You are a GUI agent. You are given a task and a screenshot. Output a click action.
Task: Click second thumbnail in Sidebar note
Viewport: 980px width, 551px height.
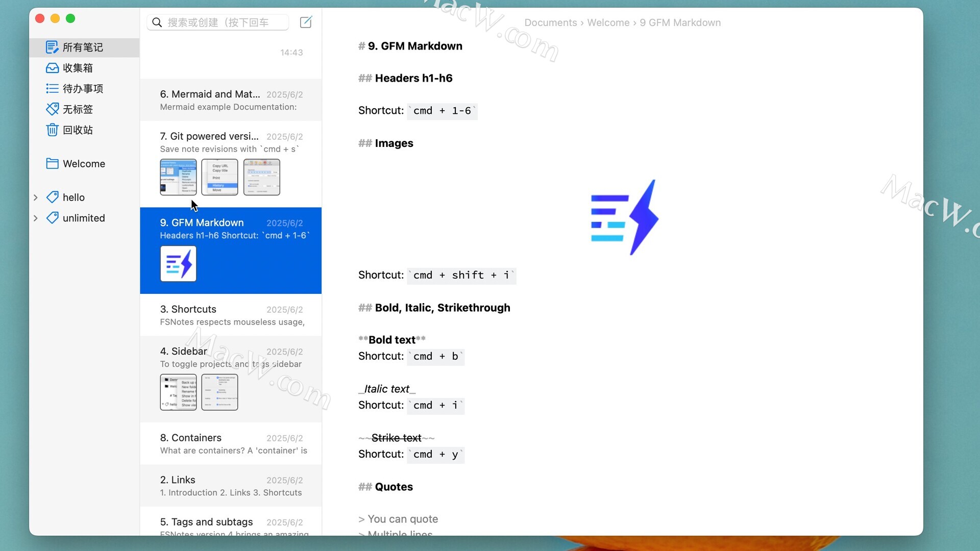coord(219,392)
